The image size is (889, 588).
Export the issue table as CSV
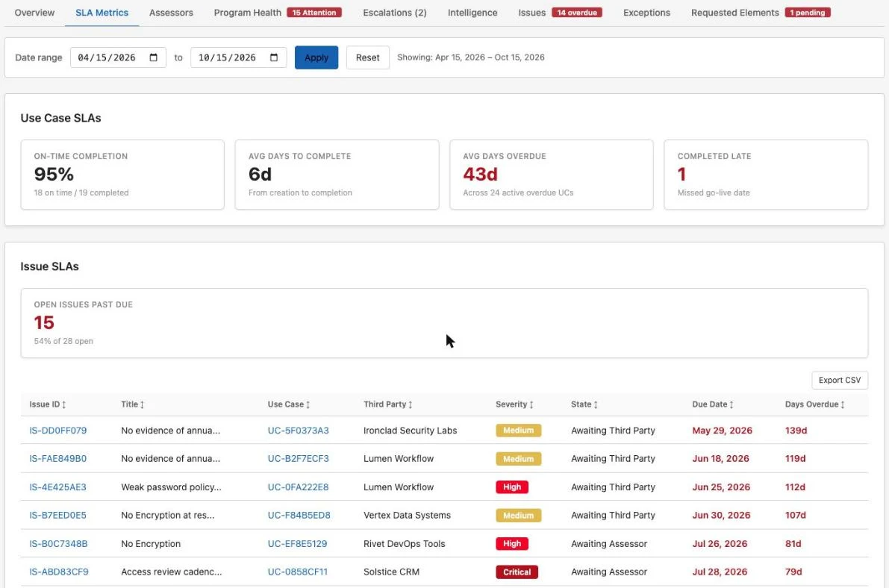[x=840, y=380]
